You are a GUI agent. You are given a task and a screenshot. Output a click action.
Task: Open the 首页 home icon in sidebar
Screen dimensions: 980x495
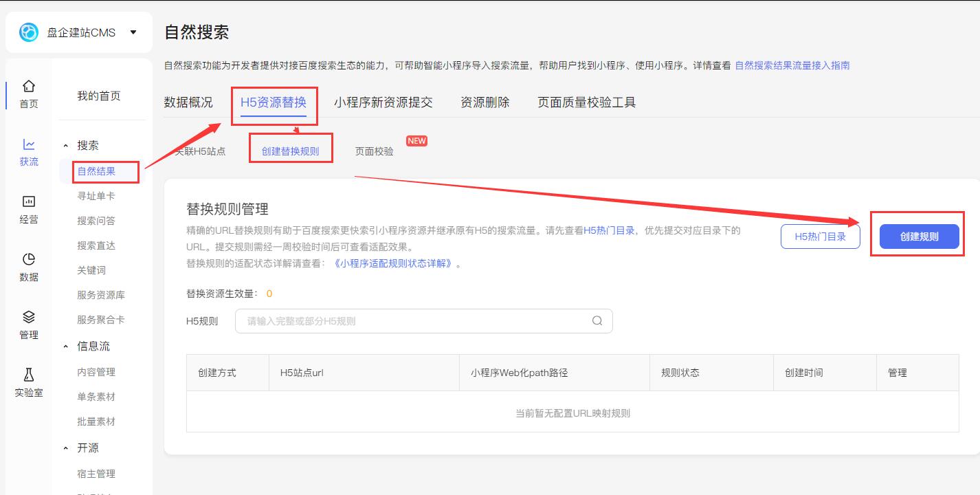pyautogui.click(x=28, y=86)
